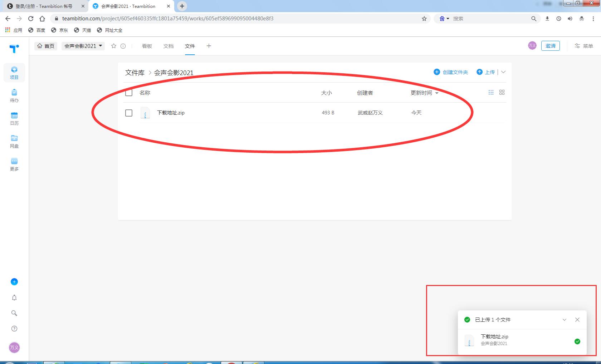Switch to the 看板 tab
Screen dimensions: 601x364
(x=147, y=46)
